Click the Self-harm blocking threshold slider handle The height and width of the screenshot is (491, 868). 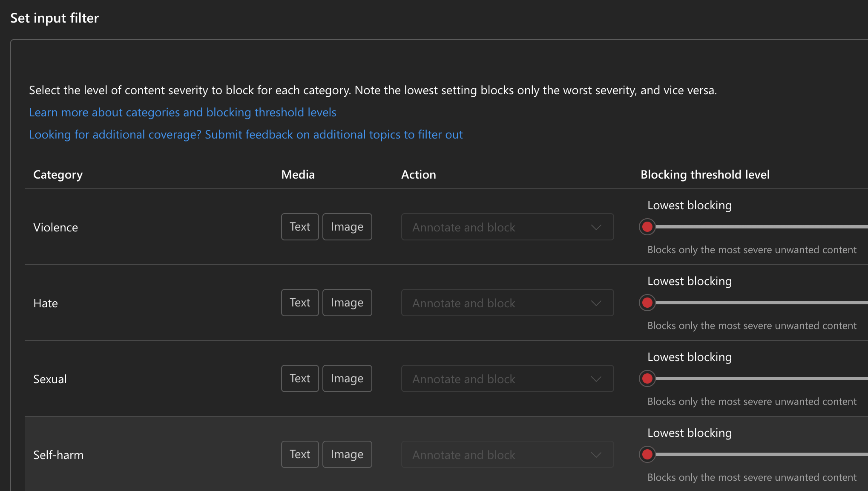647,454
